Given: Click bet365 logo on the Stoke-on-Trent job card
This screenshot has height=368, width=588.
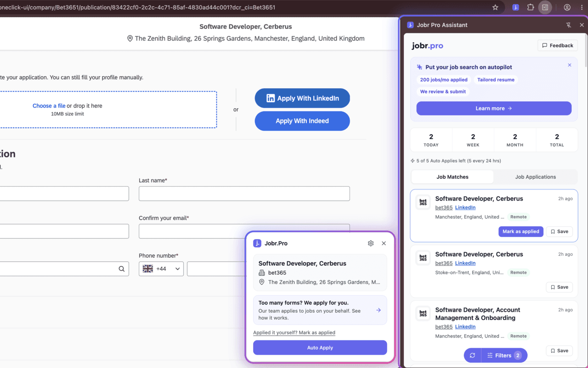Looking at the screenshot, I should [x=423, y=258].
